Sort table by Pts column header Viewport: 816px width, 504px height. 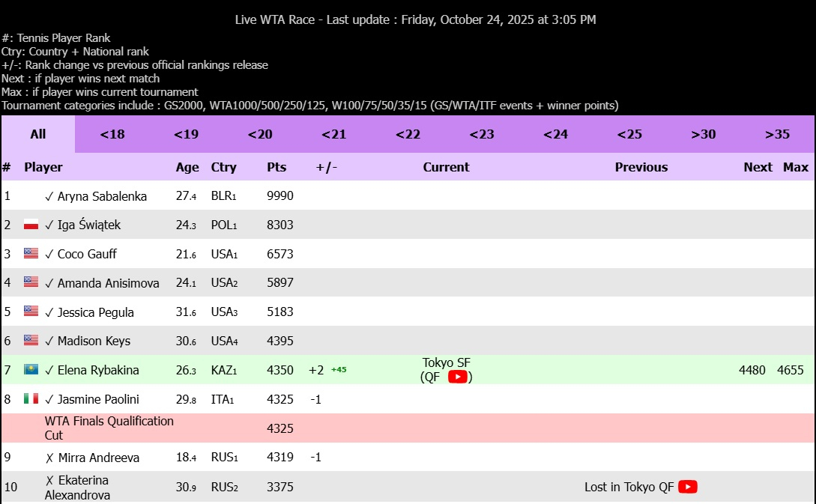point(276,167)
